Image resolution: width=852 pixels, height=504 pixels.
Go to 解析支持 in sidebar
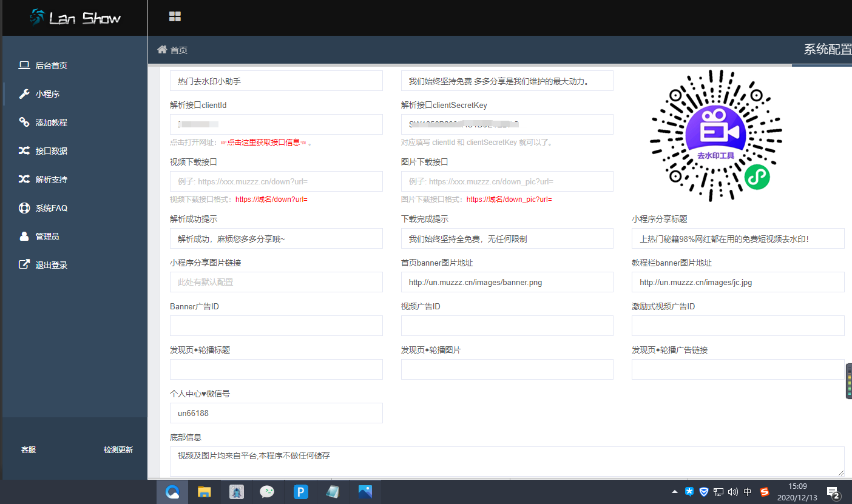tap(51, 180)
